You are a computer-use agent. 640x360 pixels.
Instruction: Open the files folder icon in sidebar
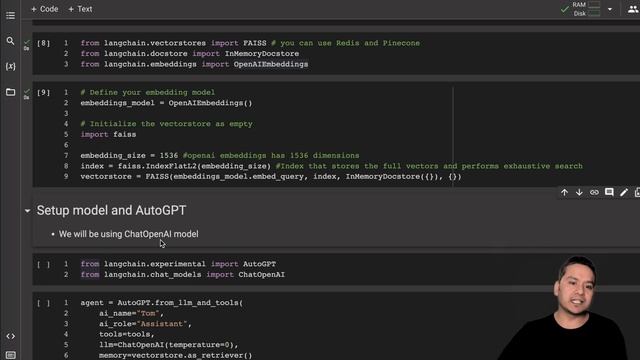11,92
